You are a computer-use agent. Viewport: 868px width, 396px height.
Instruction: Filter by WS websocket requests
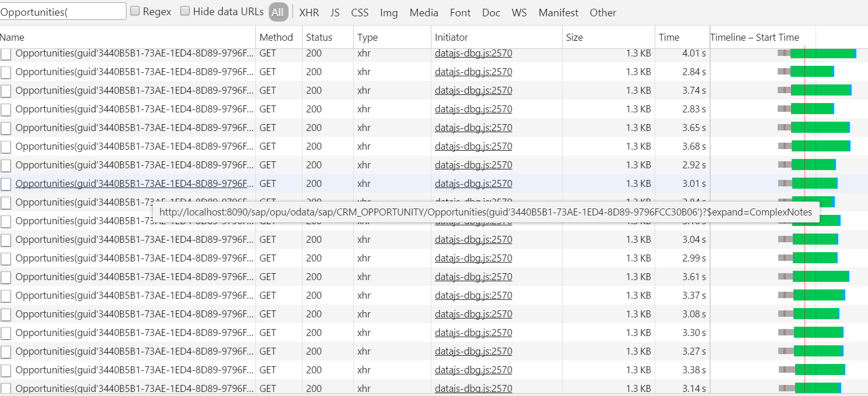click(519, 12)
